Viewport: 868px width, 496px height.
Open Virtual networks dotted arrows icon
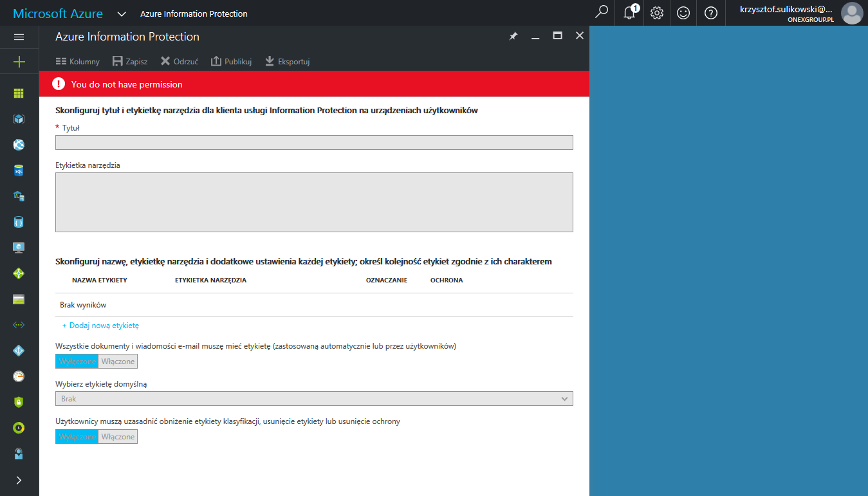19,325
